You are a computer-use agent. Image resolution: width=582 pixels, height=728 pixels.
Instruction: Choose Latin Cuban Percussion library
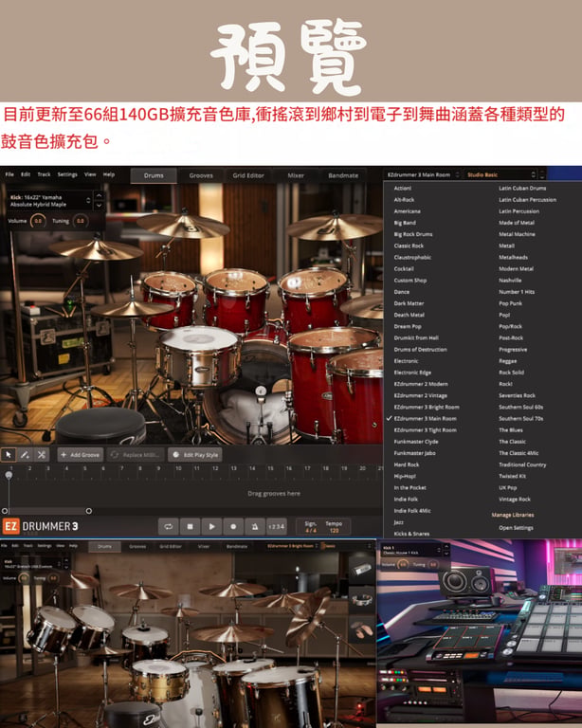click(528, 200)
